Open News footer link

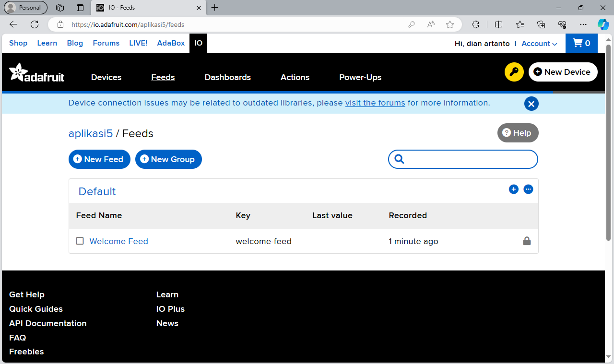(x=167, y=323)
